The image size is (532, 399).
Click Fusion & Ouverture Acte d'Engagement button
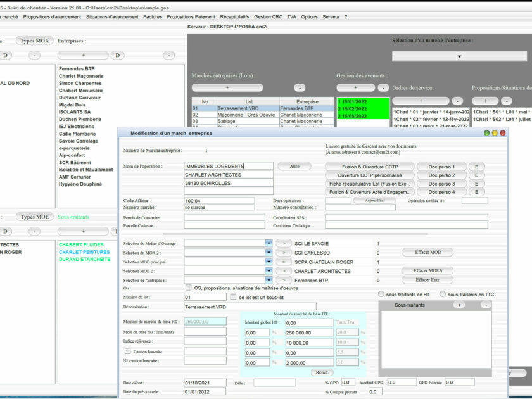point(370,192)
